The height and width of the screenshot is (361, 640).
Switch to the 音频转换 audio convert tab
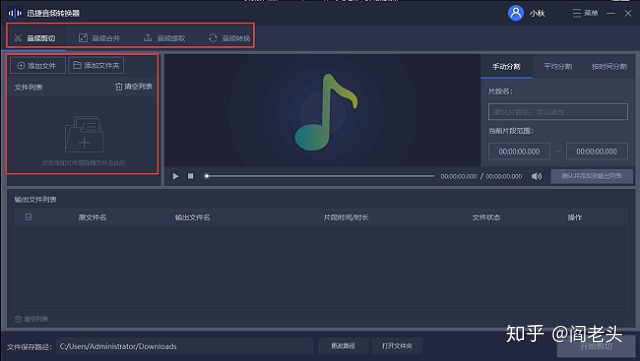click(229, 38)
